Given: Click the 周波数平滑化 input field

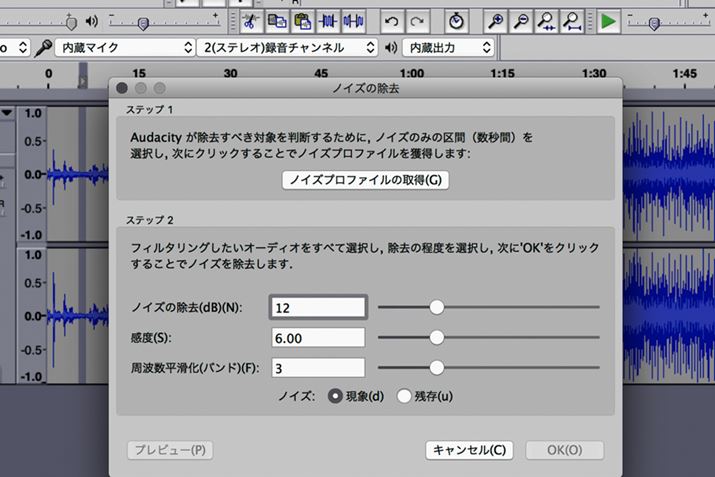Looking at the screenshot, I should (317, 368).
